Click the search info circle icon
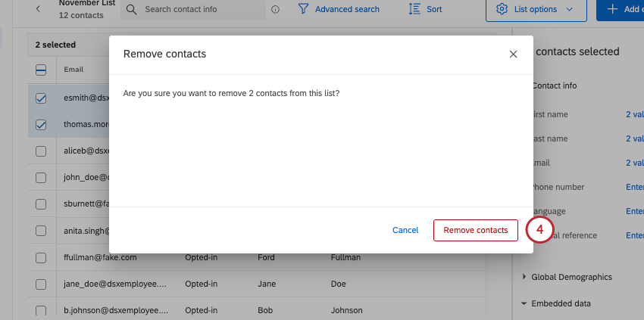The image size is (644, 320). (275, 9)
